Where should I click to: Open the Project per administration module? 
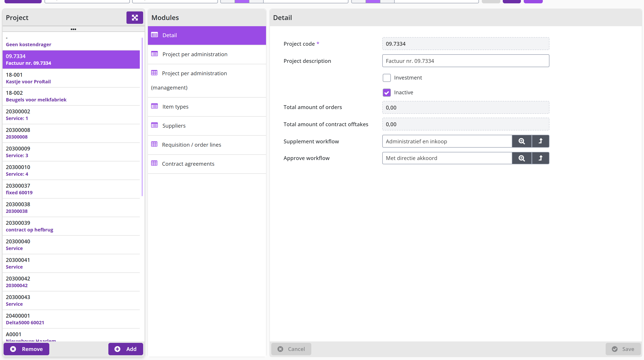(207, 54)
